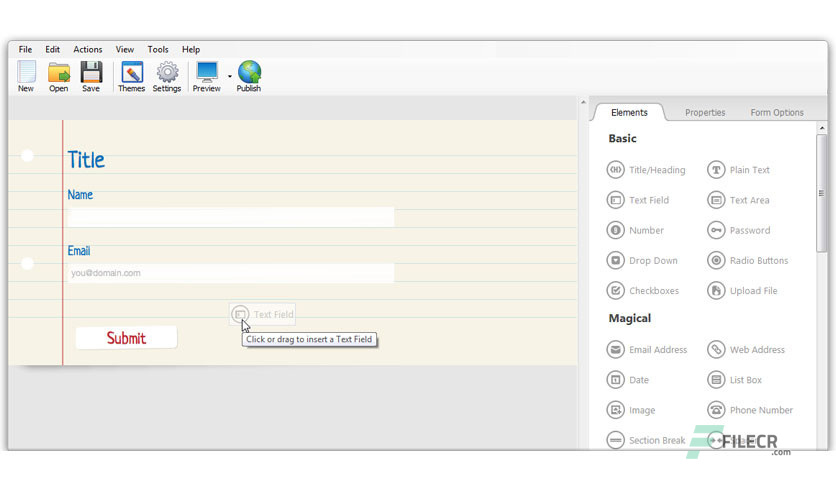Click the Basic section heading
The image size is (836, 484).
tap(622, 139)
